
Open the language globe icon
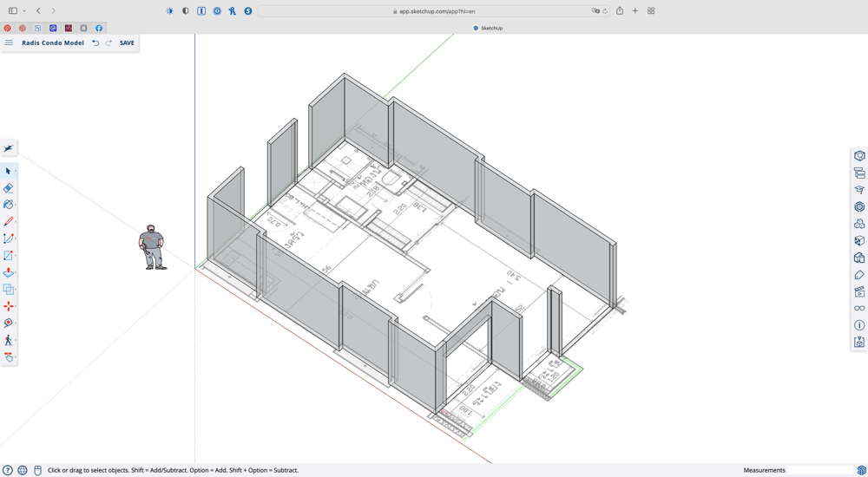pos(23,470)
